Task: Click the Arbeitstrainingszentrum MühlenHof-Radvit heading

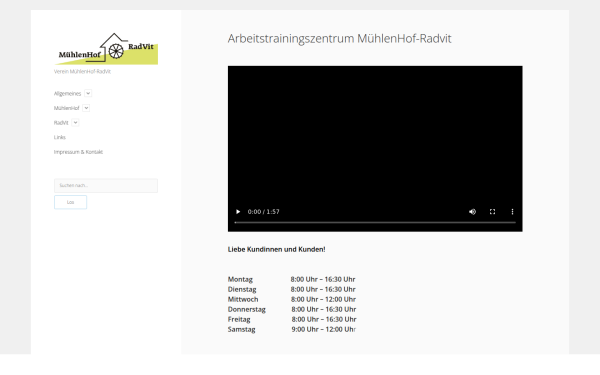Action: [x=339, y=38]
